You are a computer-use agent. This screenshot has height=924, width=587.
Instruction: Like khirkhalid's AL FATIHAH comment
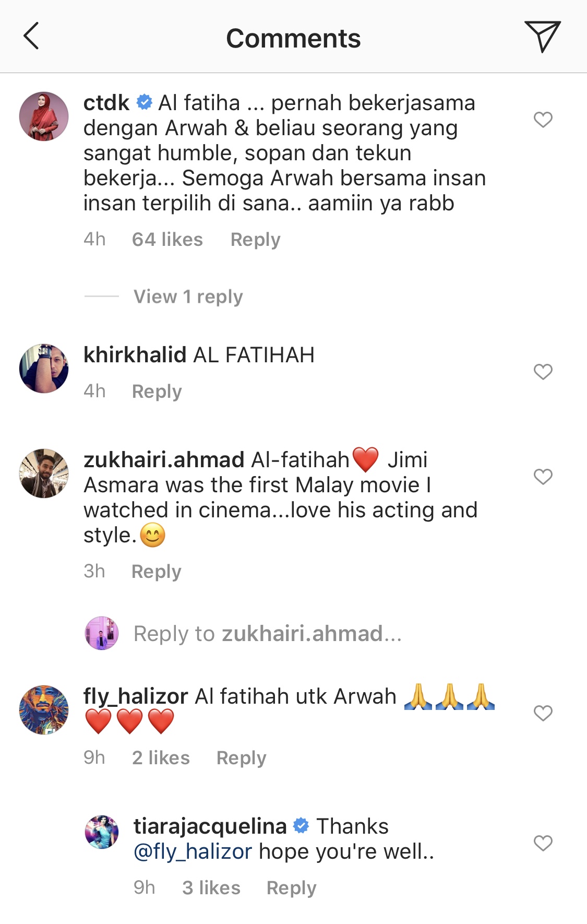click(x=543, y=372)
